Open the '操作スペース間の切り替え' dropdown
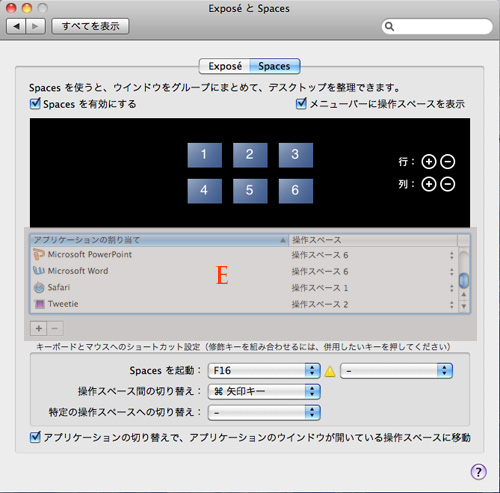 tap(264, 391)
